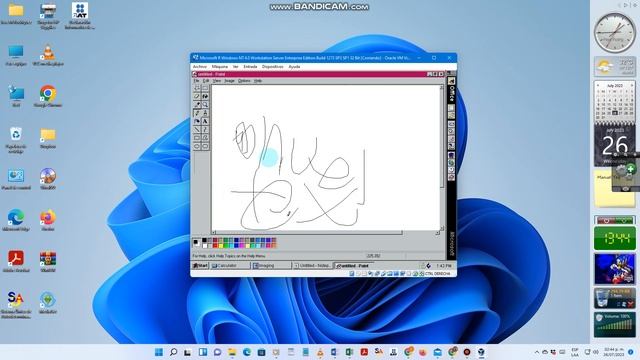640x360 pixels.
Task: Open Paint's File menu
Action: (196, 81)
